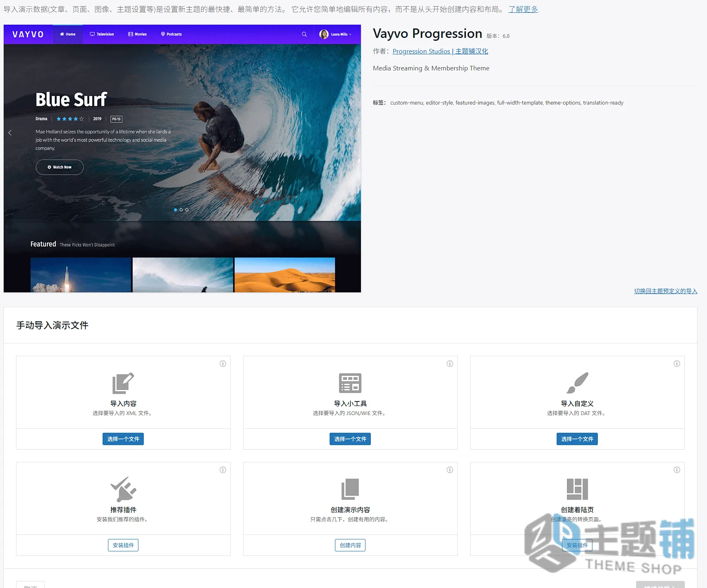
Task: Click the four-star rating in the Blue Surf preview
Action: pos(70,119)
